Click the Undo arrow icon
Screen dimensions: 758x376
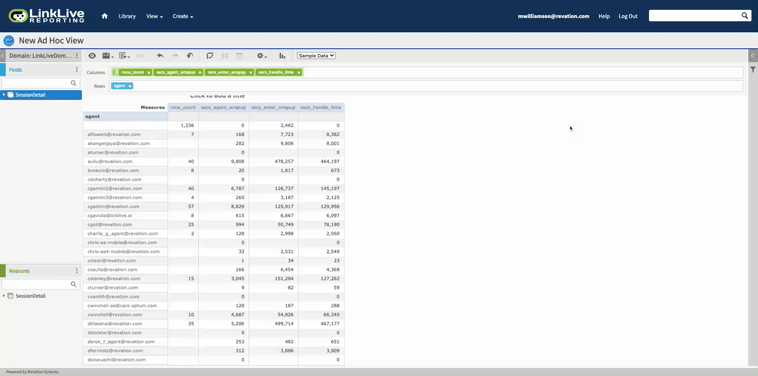tap(160, 56)
